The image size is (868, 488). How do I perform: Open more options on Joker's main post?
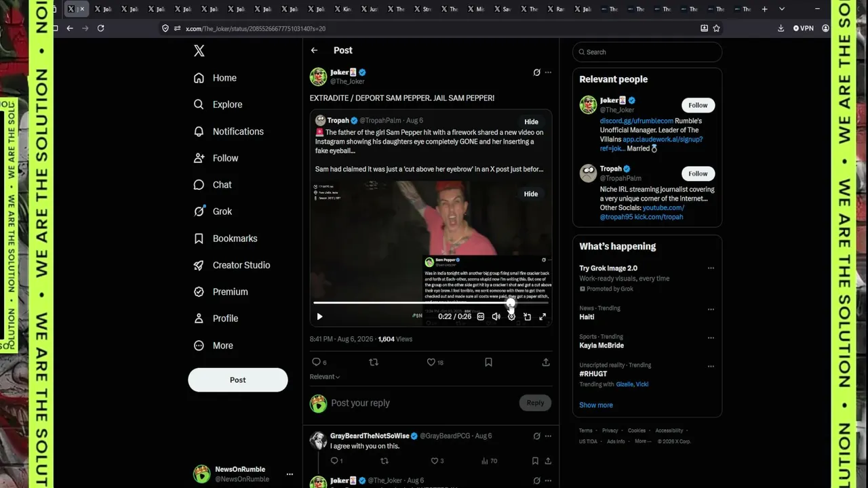[548, 73]
